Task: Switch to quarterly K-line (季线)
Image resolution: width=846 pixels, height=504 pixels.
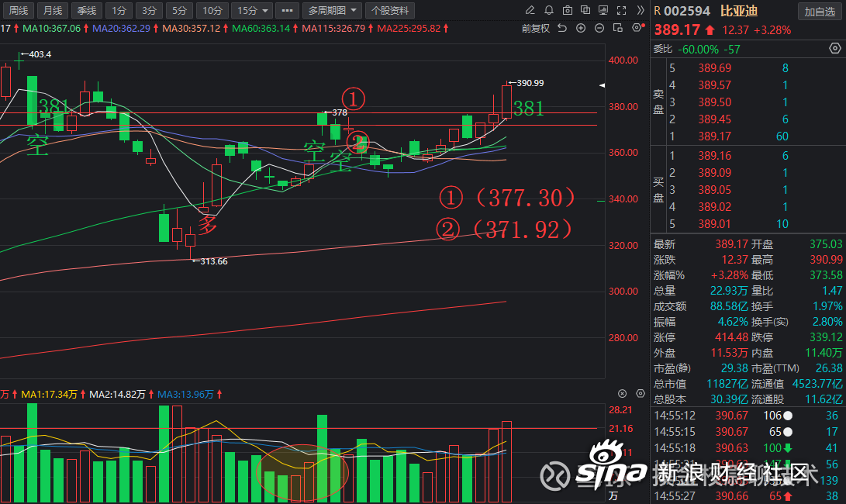Action: point(86,10)
